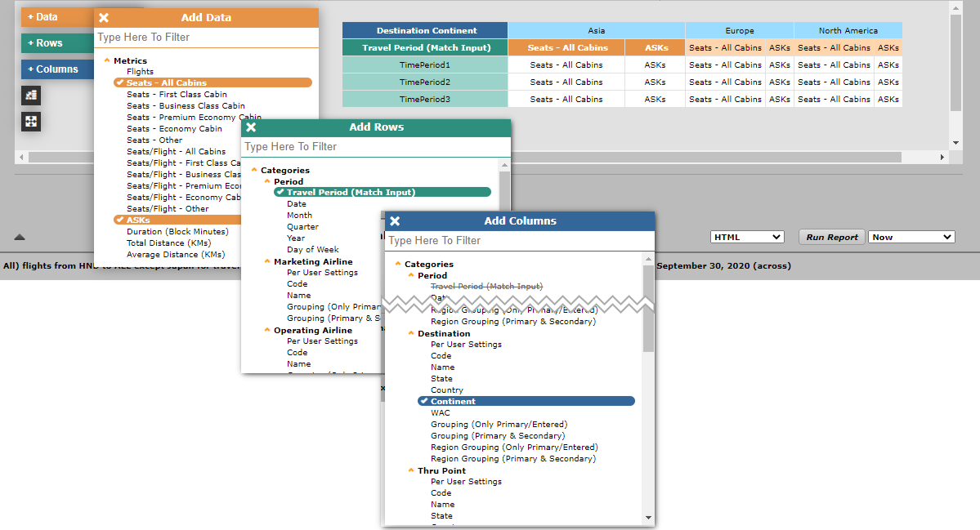Open the Now schedule dropdown
980x530 pixels.
tap(911, 237)
